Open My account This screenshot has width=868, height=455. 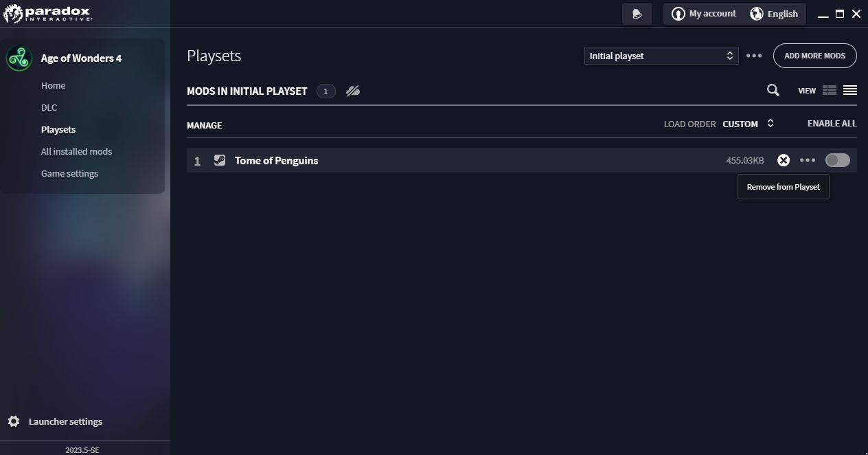coord(704,14)
